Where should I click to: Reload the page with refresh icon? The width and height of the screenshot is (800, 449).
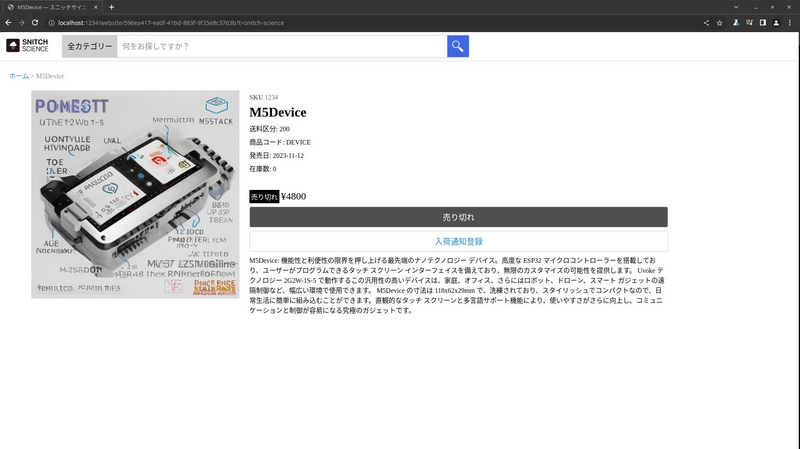pos(35,22)
